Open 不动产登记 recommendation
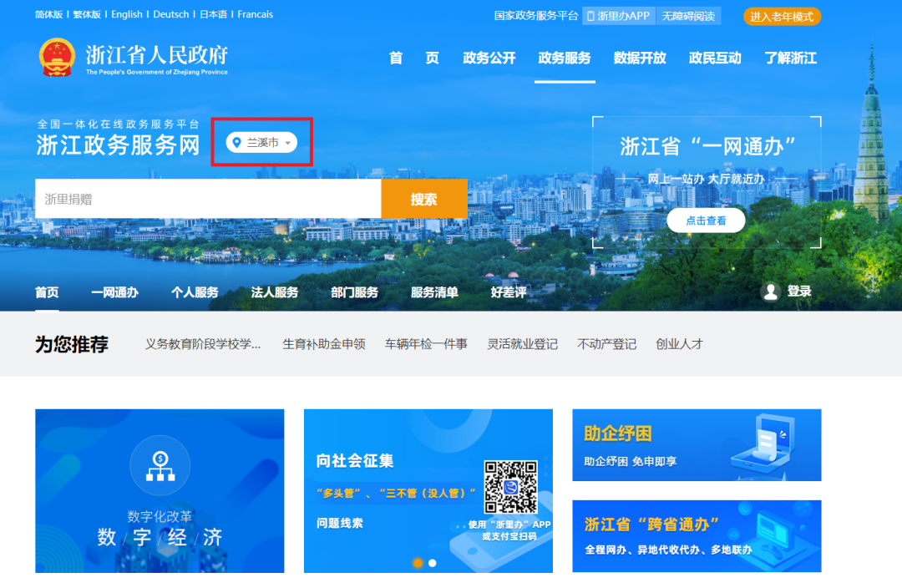This screenshot has height=588, width=902. point(607,344)
